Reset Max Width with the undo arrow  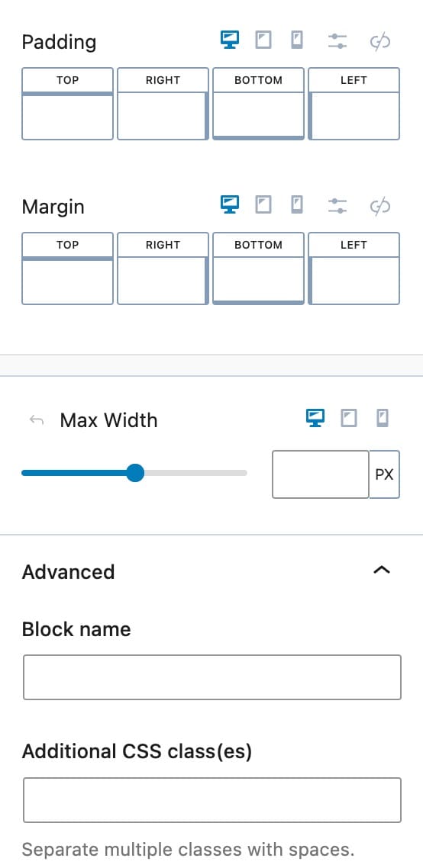37,420
